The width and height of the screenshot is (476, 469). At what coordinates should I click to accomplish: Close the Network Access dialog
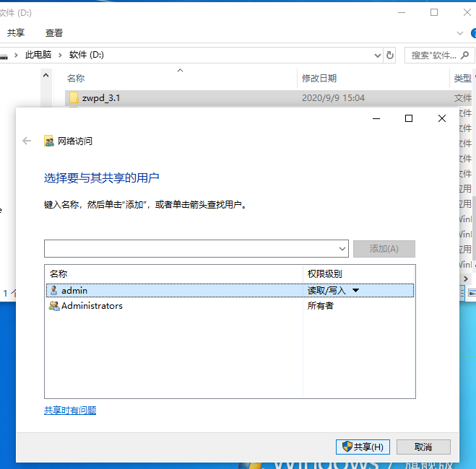442,118
